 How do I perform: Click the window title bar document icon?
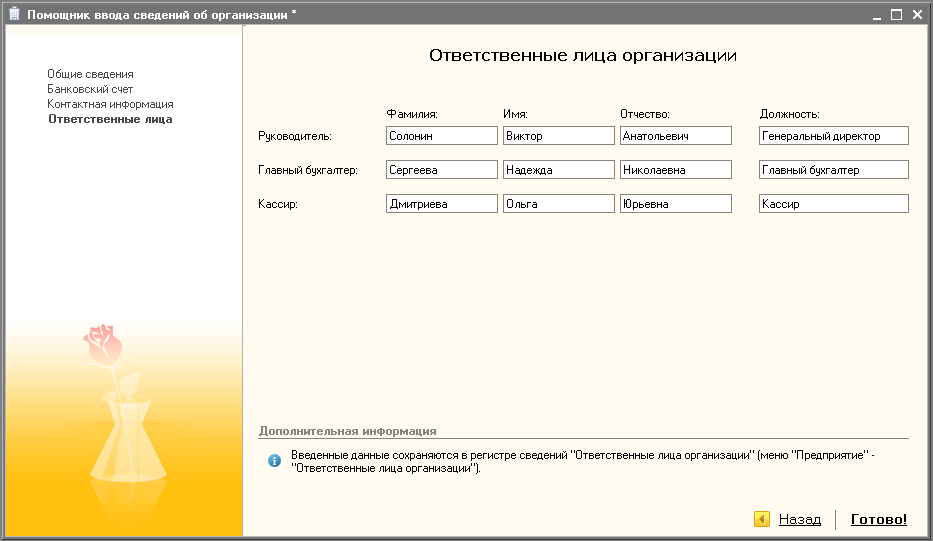pos(14,15)
